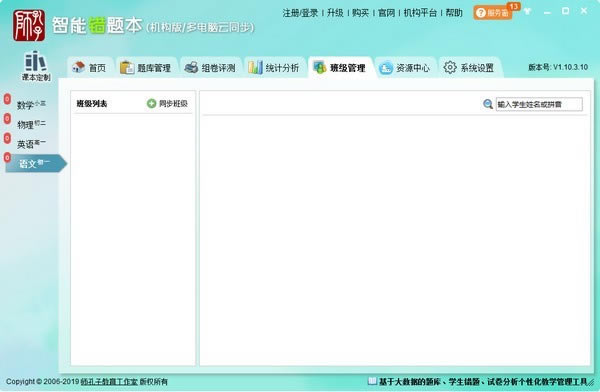
Task: Open the 统计分析 tab
Action: 274,68
